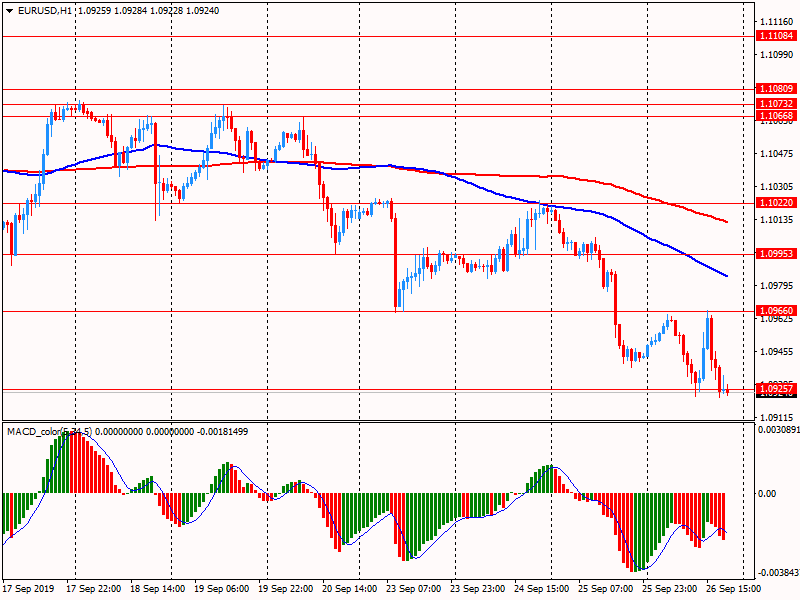Select the 1.10668 red price level label
Image resolution: width=800 pixels, height=600 pixels.
coord(776,116)
